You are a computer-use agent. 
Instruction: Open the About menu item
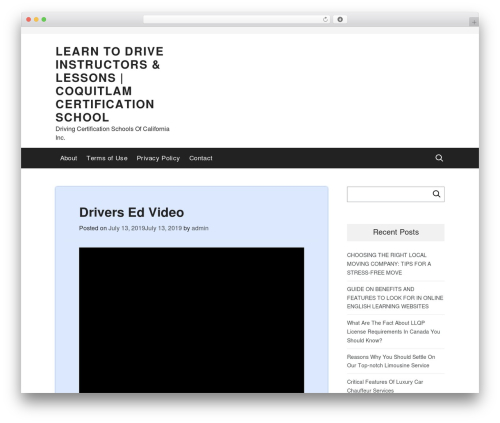(68, 158)
